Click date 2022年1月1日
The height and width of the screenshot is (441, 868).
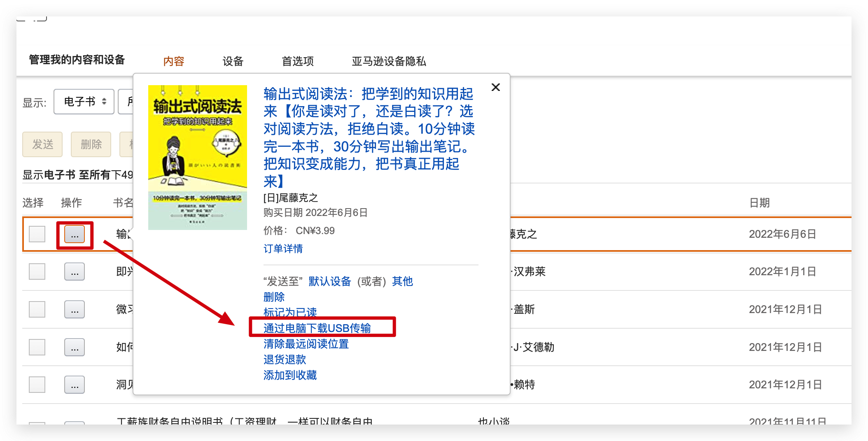point(782,272)
